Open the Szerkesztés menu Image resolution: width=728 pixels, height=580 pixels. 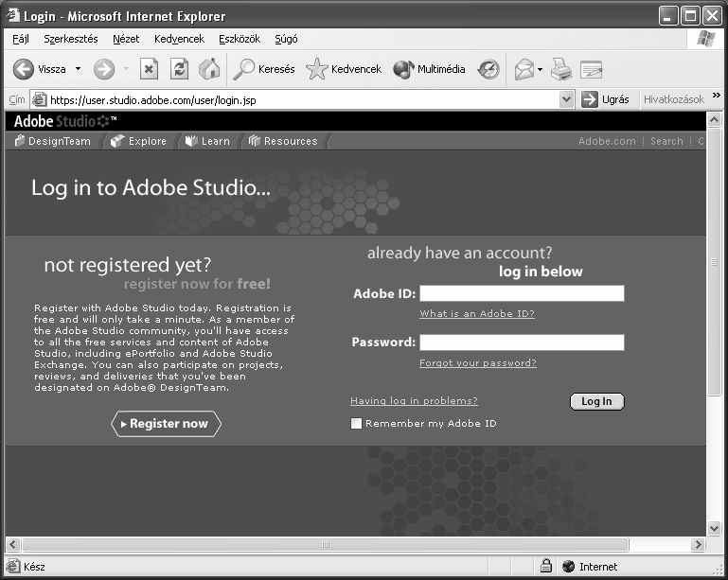point(71,39)
